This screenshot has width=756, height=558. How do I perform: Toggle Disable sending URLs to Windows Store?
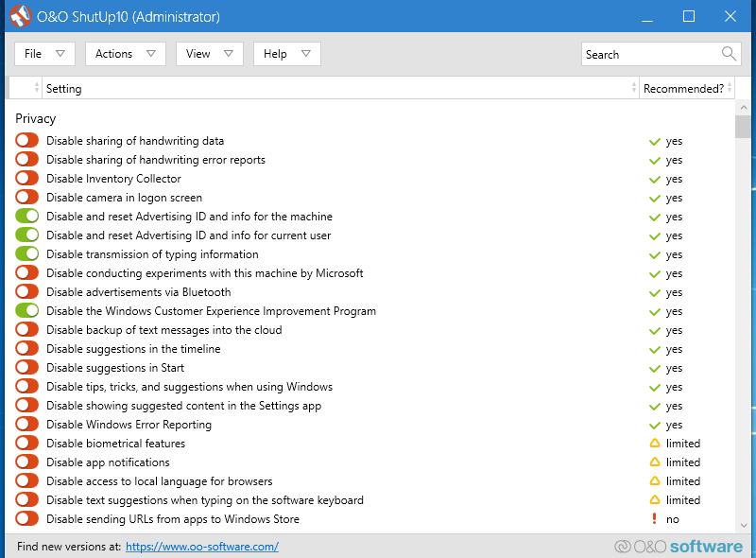click(x=26, y=518)
